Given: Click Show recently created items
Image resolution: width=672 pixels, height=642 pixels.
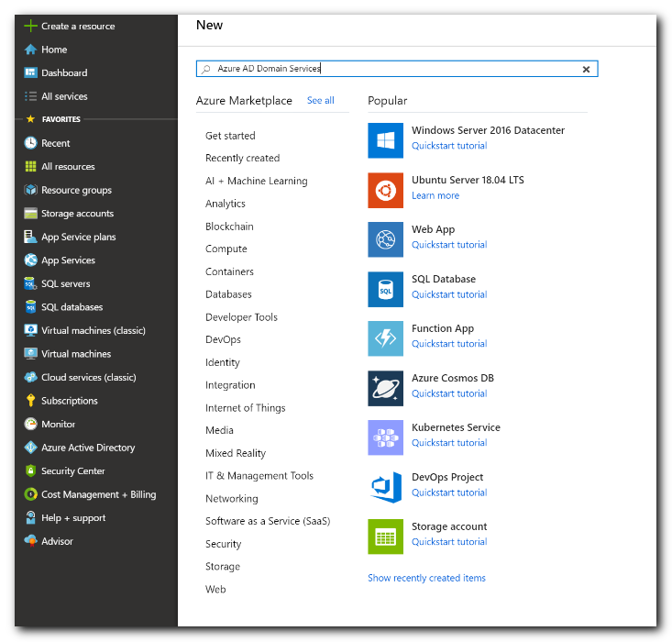Looking at the screenshot, I should pyautogui.click(x=426, y=578).
